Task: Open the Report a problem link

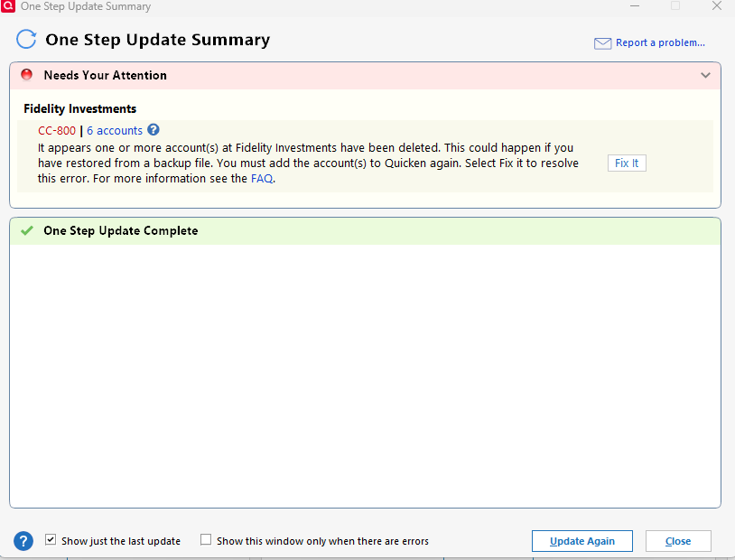Action: (660, 42)
